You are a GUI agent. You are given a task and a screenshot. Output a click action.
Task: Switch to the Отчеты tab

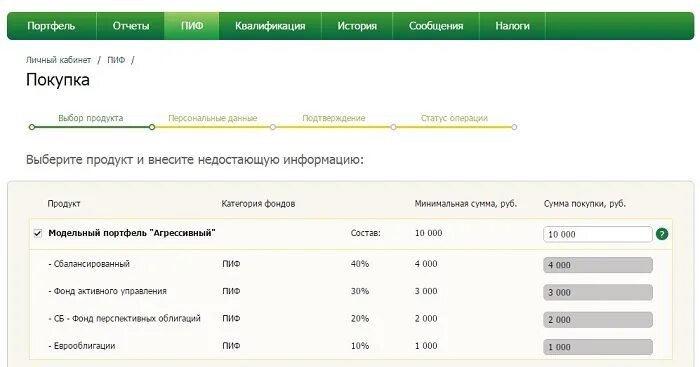[x=131, y=26]
